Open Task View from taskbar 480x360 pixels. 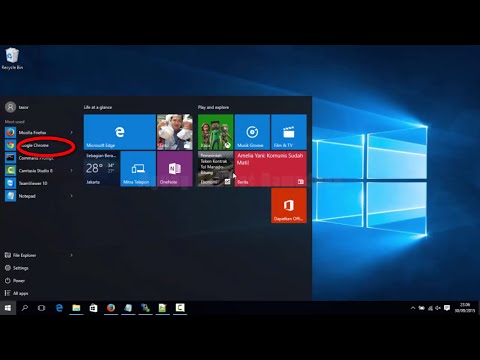tap(42, 308)
